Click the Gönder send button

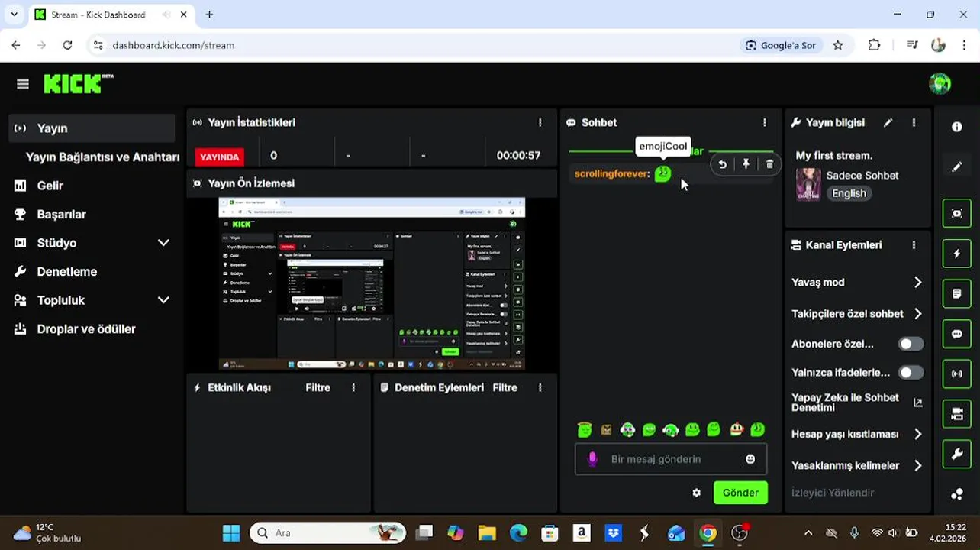point(740,493)
